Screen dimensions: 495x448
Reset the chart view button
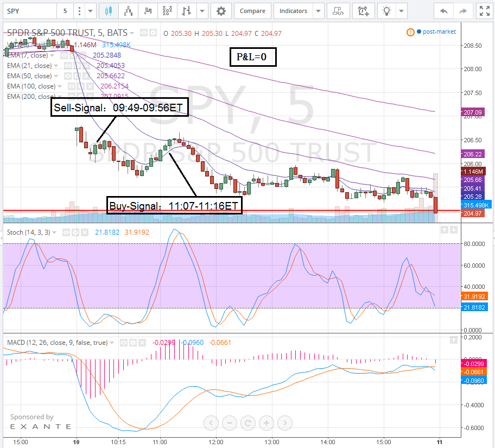248,422
